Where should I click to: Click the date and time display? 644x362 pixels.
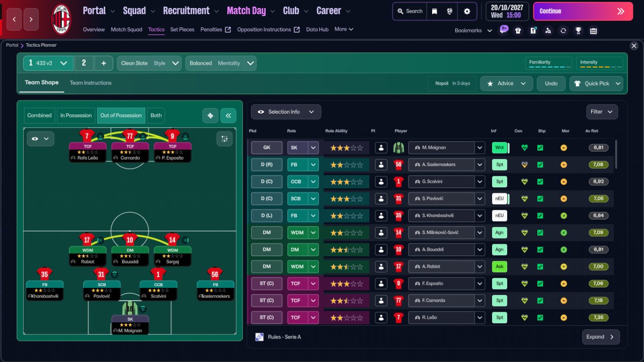click(507, 11)
